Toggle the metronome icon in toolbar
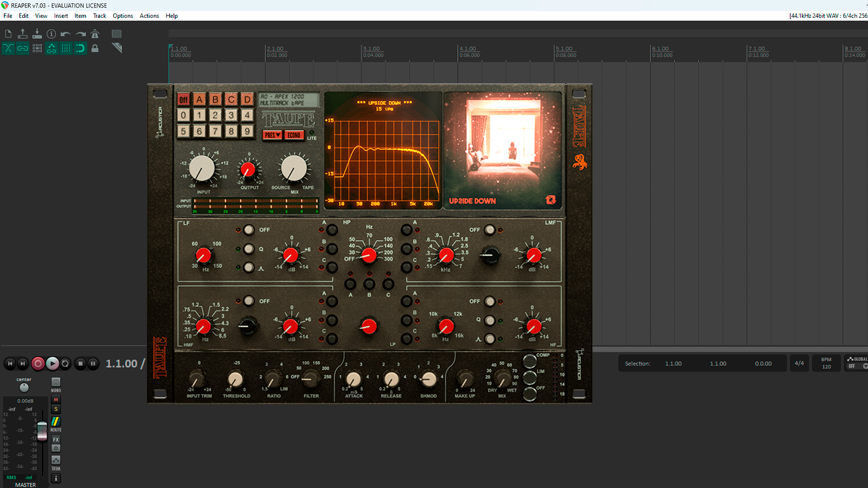 (95, 34)
